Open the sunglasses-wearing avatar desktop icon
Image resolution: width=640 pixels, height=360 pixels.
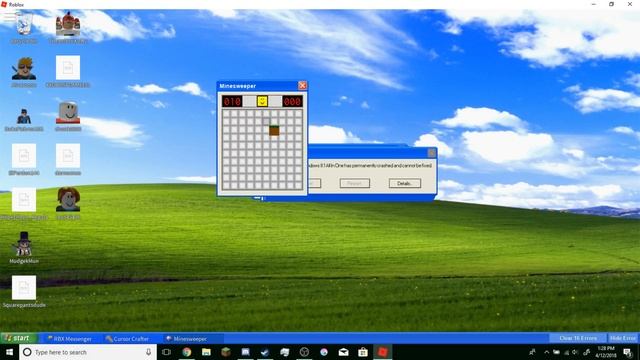point(24,72)
